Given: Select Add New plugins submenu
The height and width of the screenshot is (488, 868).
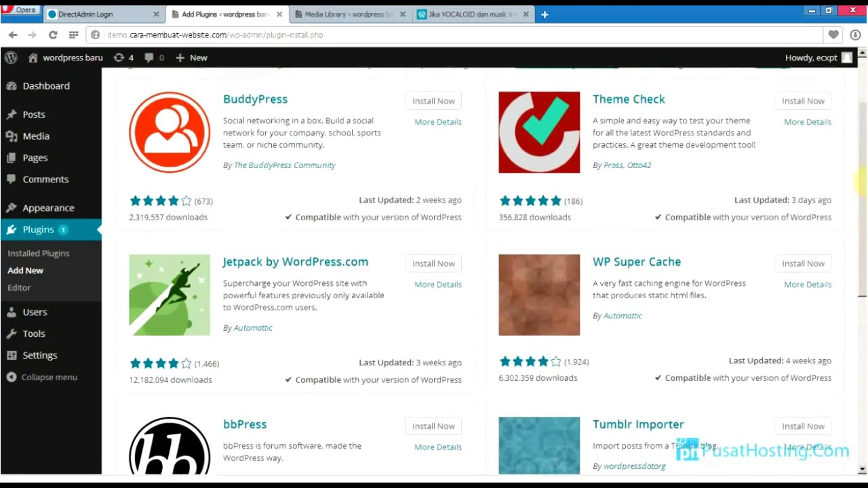Looking at the screenshot, I should coord(25,270).
